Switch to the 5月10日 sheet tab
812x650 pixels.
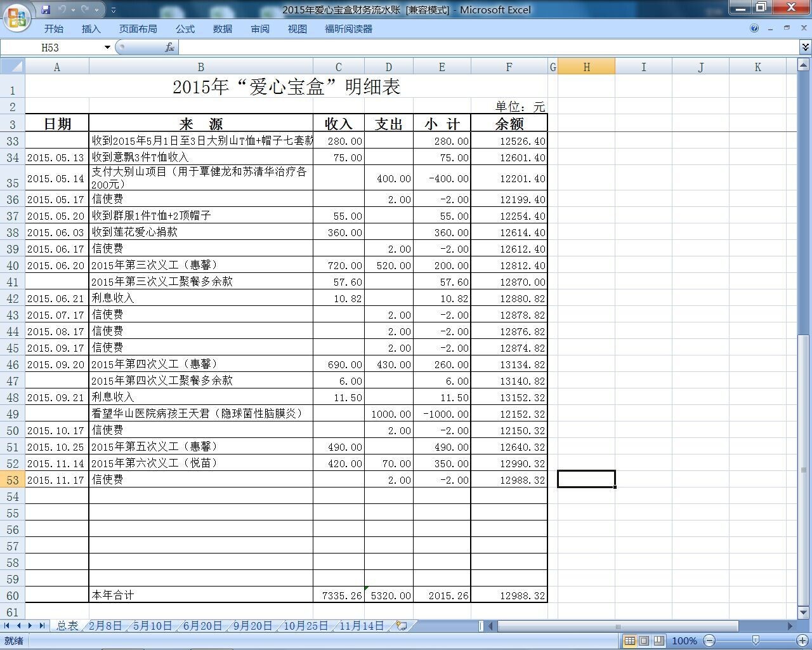pyautogui.click(x=152, y=626)
